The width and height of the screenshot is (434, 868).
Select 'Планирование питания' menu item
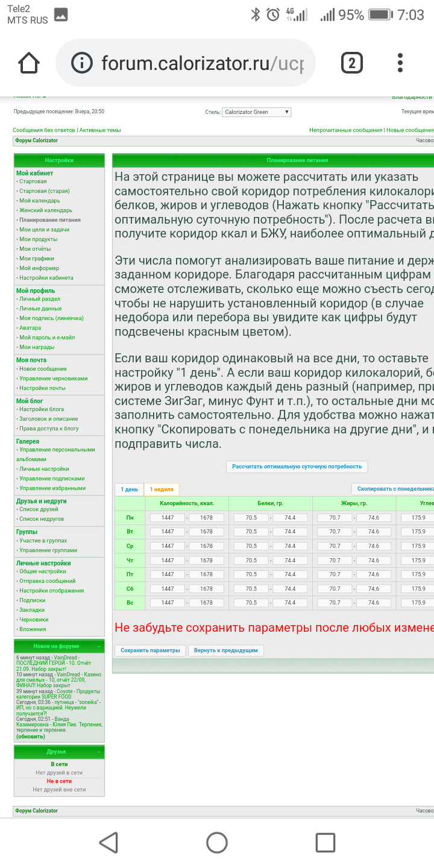(x=50, y=220)
